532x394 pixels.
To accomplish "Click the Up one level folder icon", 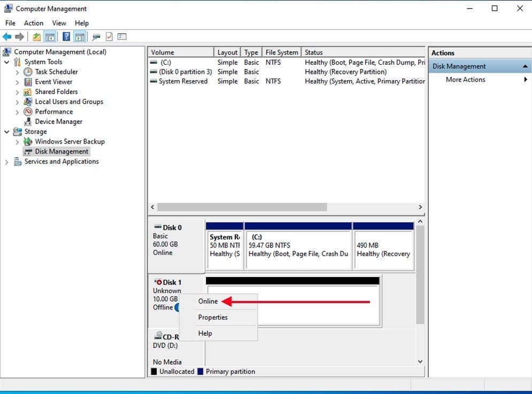I will coord(36,37).
